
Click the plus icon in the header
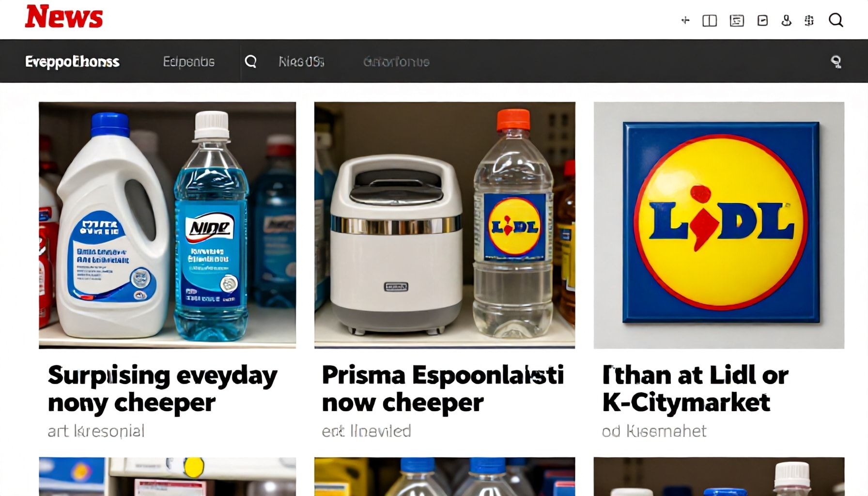click(685, 20)
